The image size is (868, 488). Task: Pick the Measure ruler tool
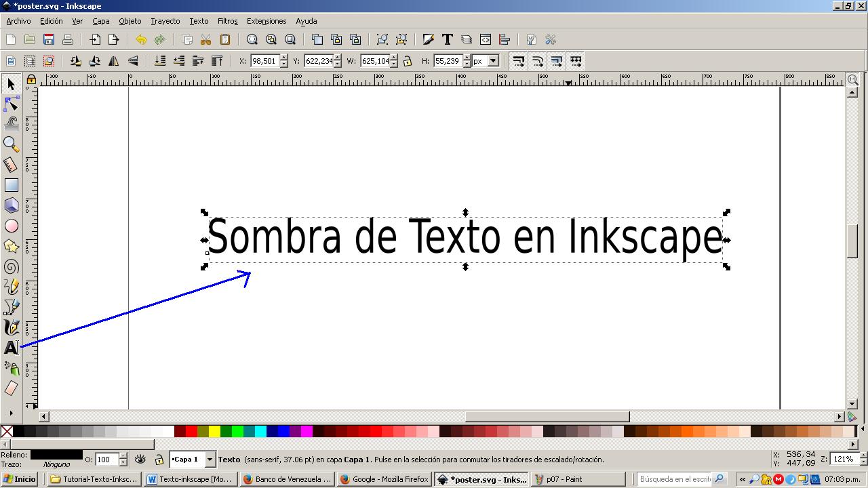11,165
